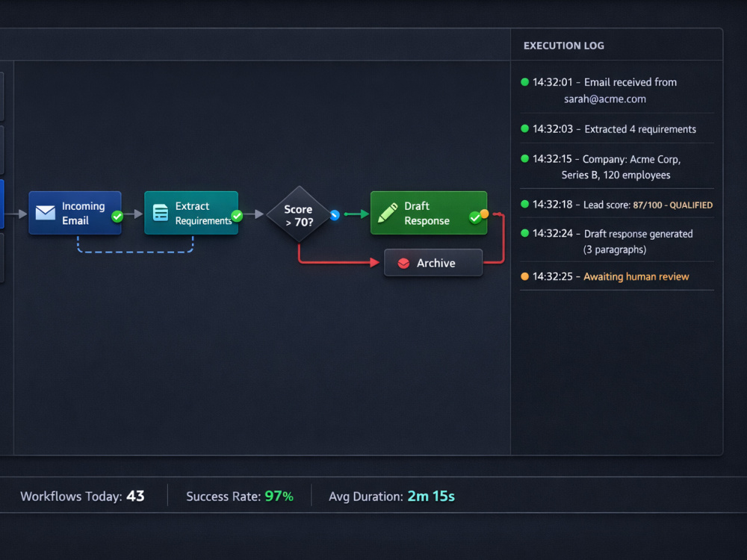The width and height of the screenshot is (747, 560).
Task: Click the blue connector dot beside Score diamond
Action: (x=335, y=215)
